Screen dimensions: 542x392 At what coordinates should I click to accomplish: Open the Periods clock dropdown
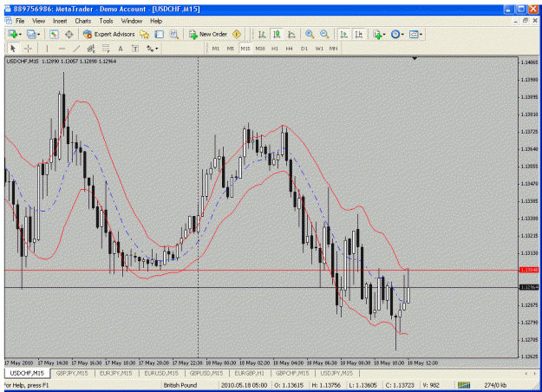[397, 34]
